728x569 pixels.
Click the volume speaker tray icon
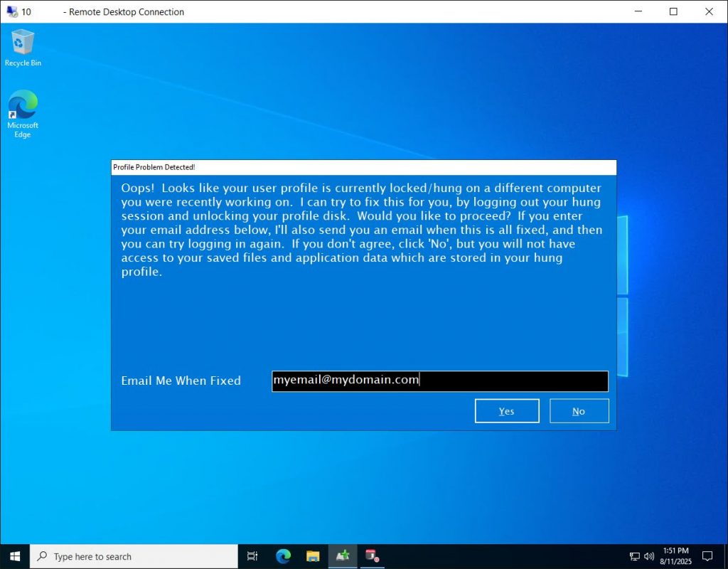coord(648,556)
